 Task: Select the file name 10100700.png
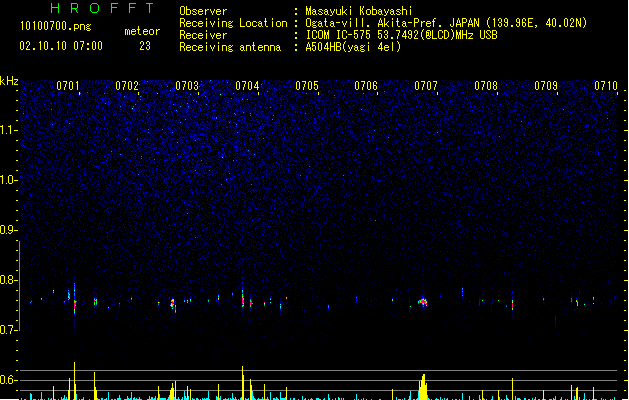[x=56, y=26]
